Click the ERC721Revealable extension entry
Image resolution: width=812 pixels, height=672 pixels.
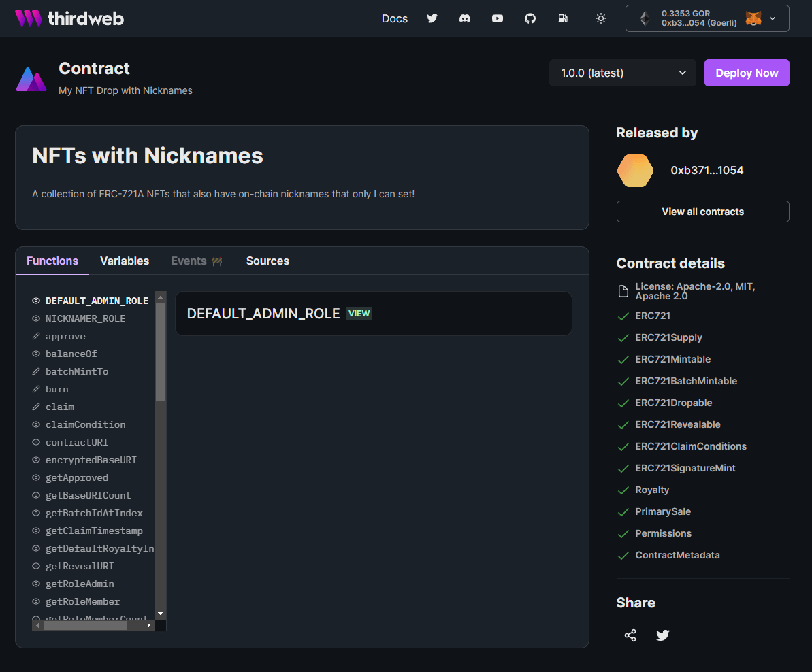[x=670, y=424]
